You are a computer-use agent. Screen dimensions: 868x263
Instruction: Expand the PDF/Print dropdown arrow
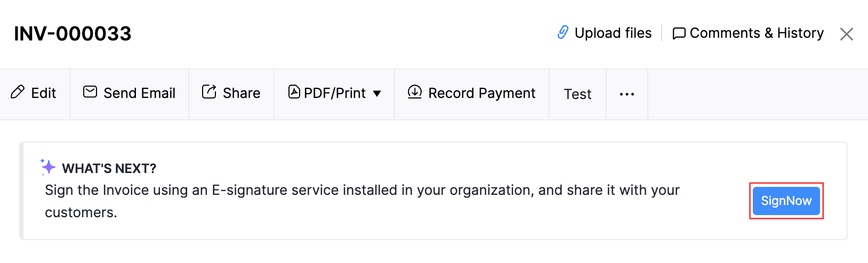[377, 94]
